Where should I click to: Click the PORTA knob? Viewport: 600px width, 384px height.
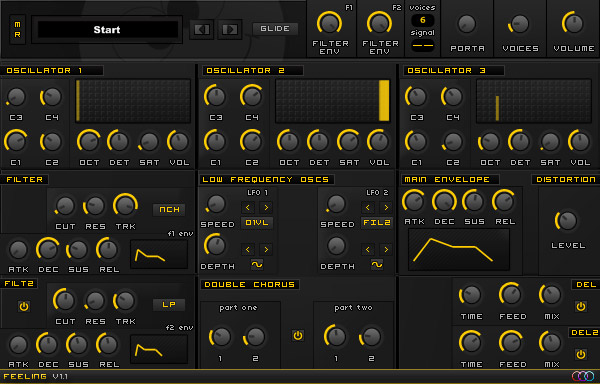pyautogui.click(x=467, y=24)
